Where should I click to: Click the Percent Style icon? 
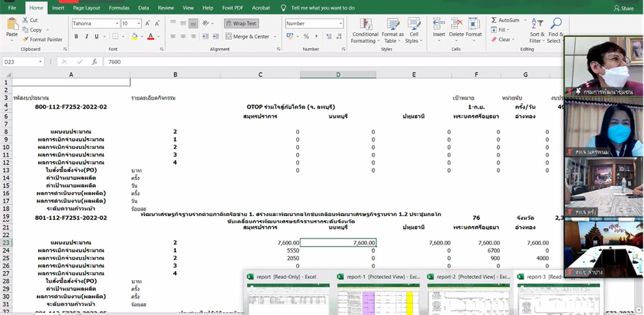tap(307, 36)
